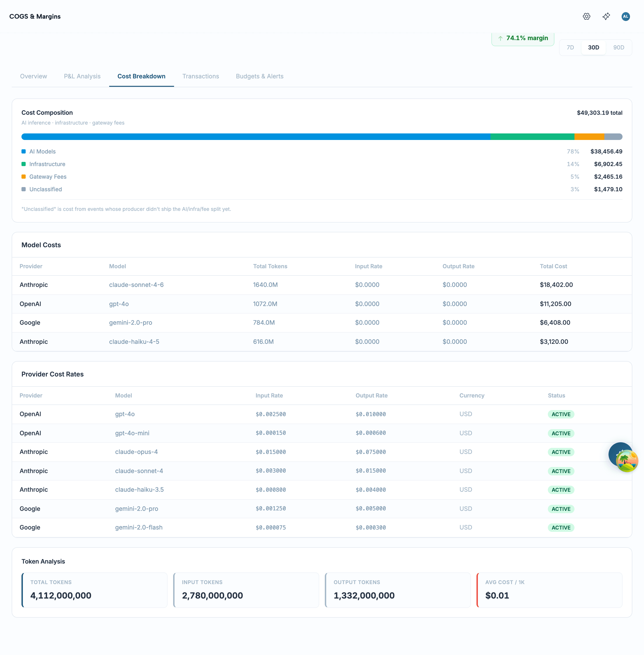Switch to the Overview tab
Image resolution: width=644 pixels, height=655 pixels.
click(34, 76)
